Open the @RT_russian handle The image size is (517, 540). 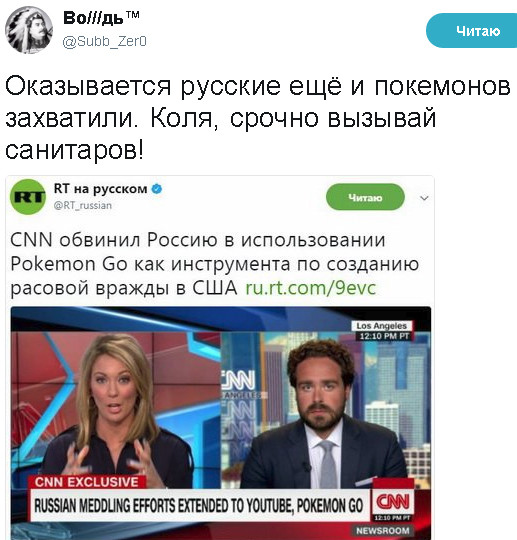click(x=83, y=206)
